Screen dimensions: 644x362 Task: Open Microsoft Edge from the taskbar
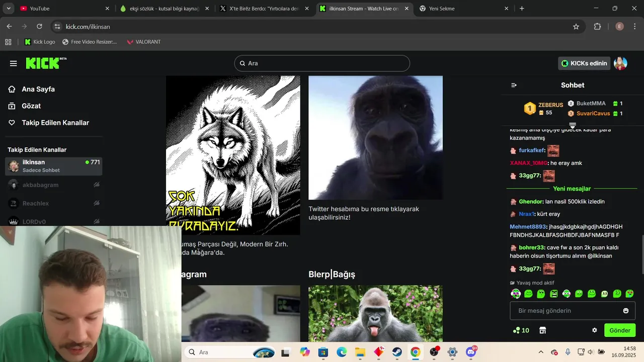pyautogui.click(x=342, y=352)
